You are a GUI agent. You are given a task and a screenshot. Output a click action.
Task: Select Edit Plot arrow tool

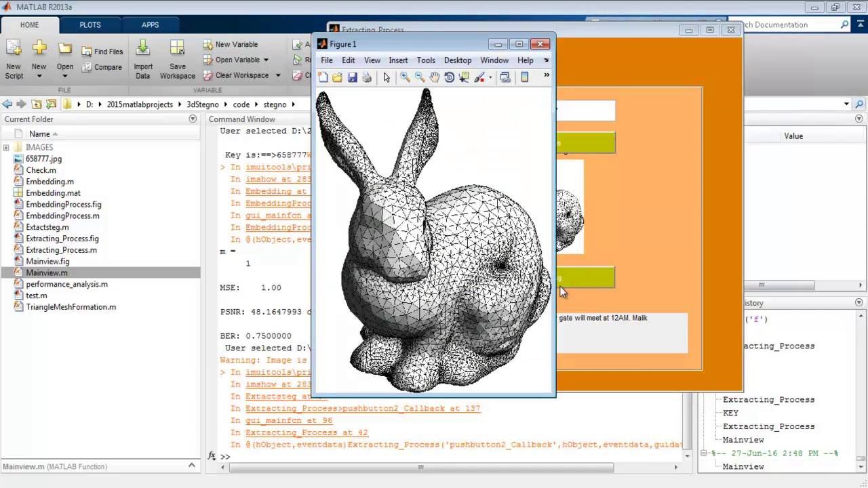coord(387,77)
